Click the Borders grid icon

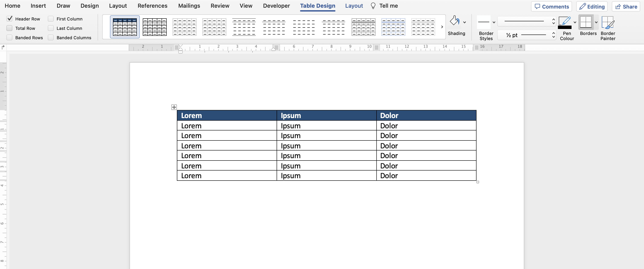(586, 22)
